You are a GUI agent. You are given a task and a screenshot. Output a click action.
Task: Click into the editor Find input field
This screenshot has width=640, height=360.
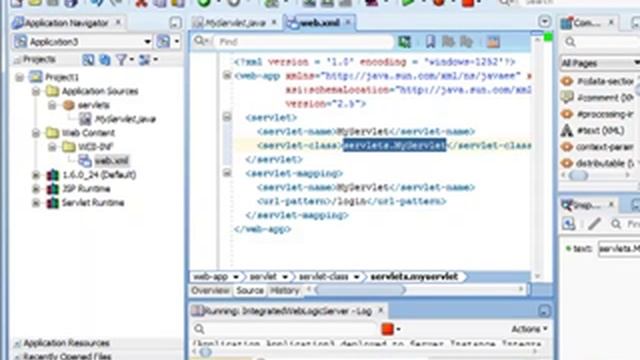pos(304,42)
